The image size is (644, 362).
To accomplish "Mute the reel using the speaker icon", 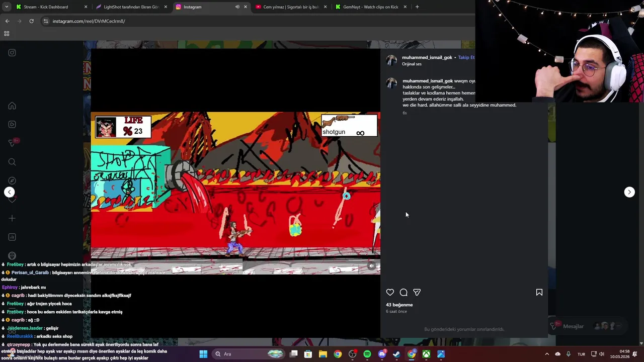I will tap(372, 266).
